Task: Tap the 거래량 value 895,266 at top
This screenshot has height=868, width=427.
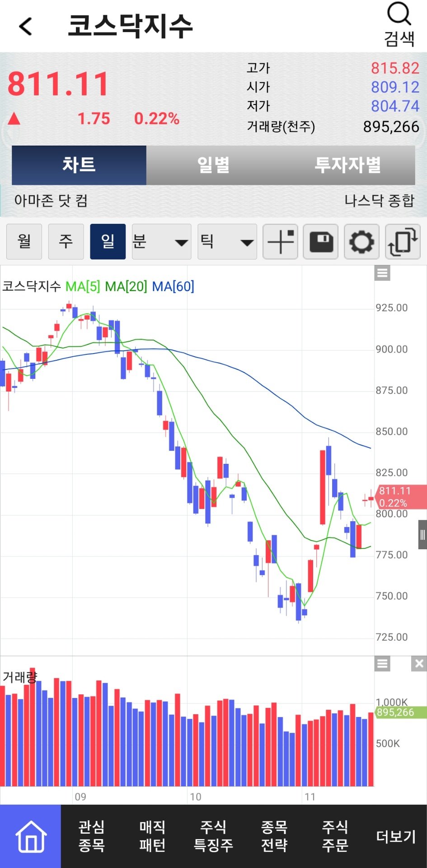Action: (x=391, y=127)
